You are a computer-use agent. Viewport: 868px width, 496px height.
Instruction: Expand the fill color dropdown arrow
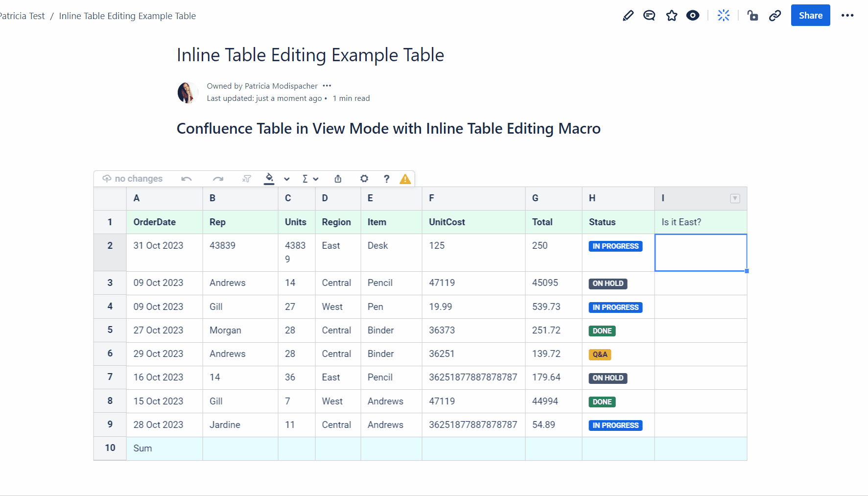coord(287,179)
